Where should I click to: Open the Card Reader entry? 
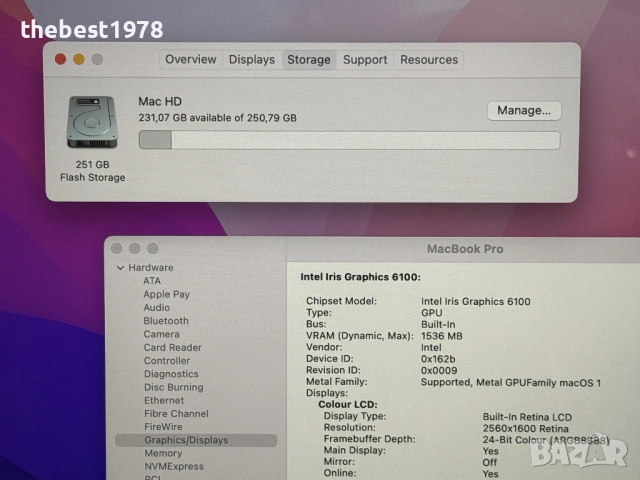(173, 347)
